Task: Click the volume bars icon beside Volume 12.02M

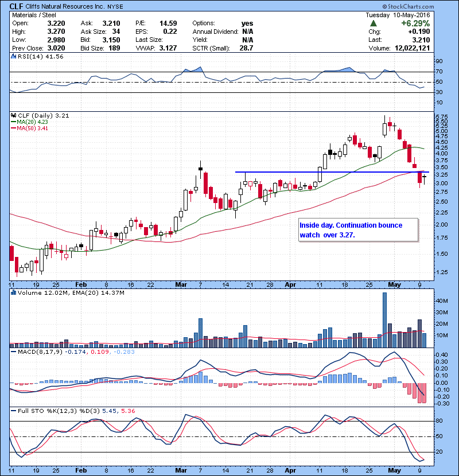Action: point(13,292)
